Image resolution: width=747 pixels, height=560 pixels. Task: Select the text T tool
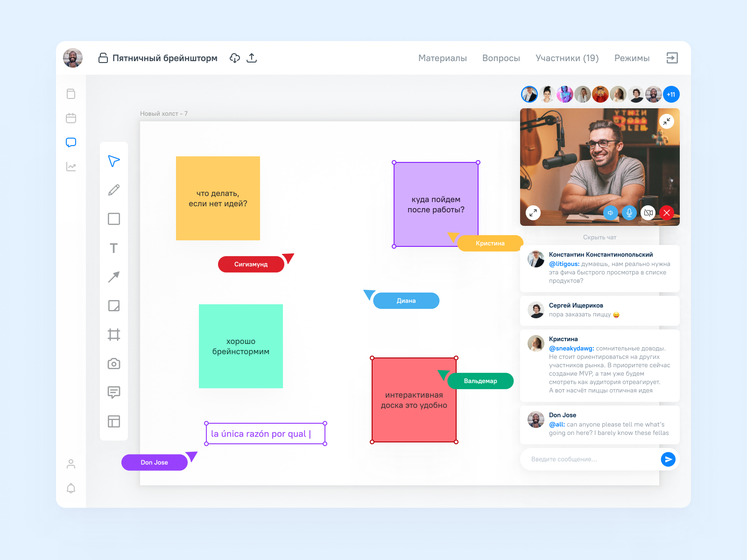[114, 248]
